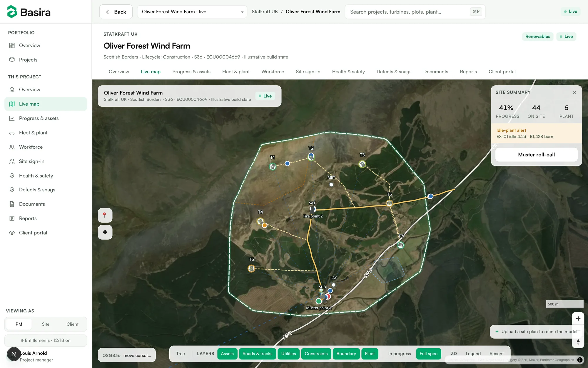Click Statkraft UK breadcrumb link

(265, 12)
